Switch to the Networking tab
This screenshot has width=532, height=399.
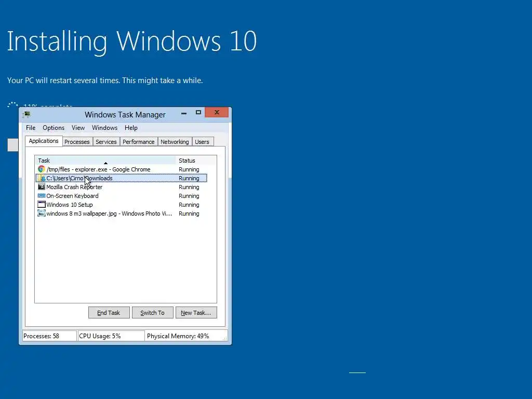(175, 142)
